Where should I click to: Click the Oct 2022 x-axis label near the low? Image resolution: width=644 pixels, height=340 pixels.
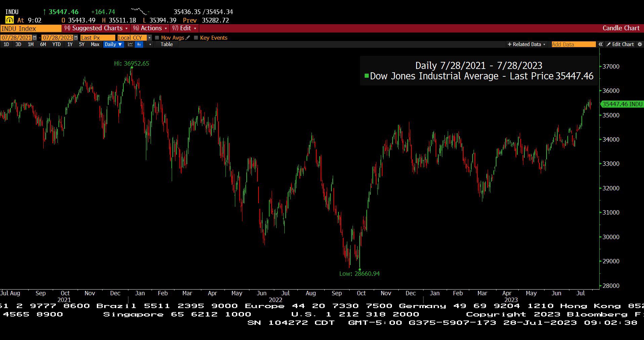coord(361,293)
